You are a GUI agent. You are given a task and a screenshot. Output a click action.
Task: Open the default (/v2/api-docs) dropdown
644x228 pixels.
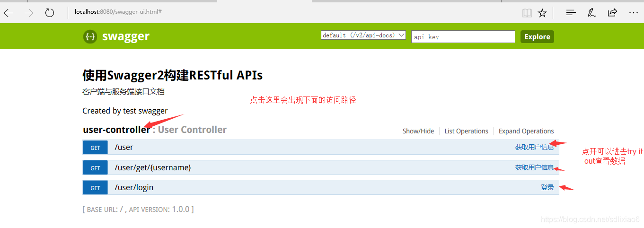(363, 35)
